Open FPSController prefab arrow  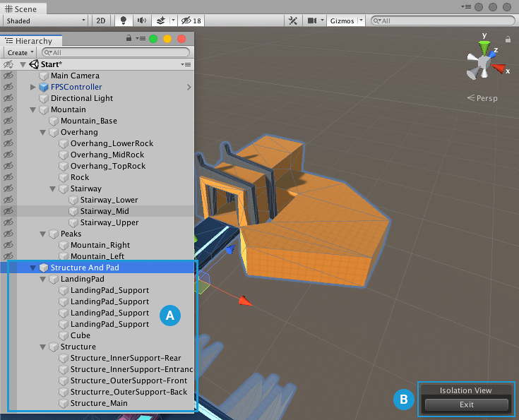(x=189, y=87)
